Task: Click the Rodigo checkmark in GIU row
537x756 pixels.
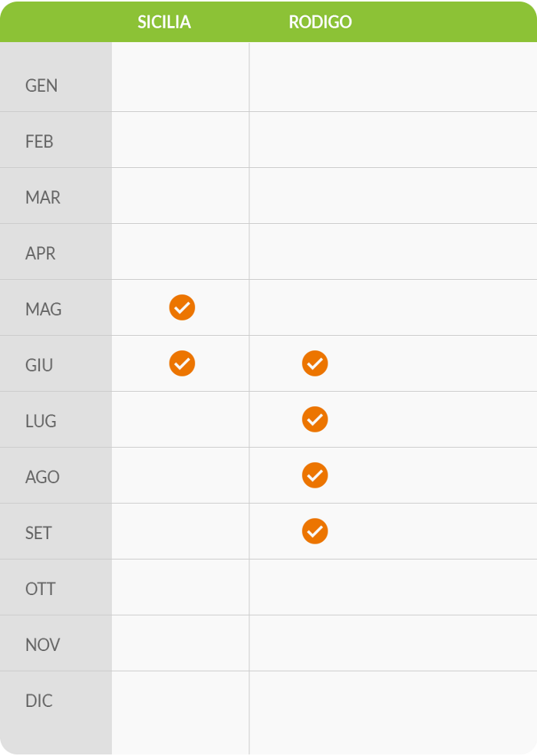Action: pyautogui.click(x=315, y=363)
